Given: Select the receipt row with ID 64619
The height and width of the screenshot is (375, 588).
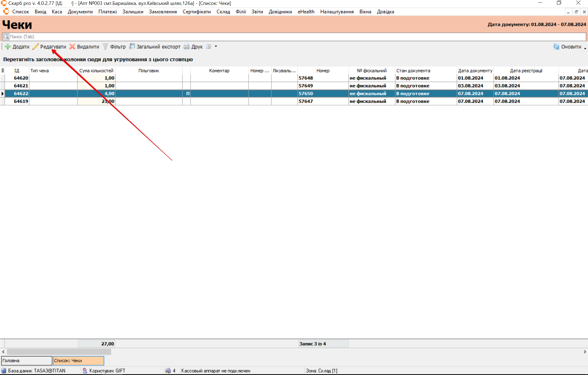Looking at the screenshot, I should pyautogui.click(x=21, y=101).
